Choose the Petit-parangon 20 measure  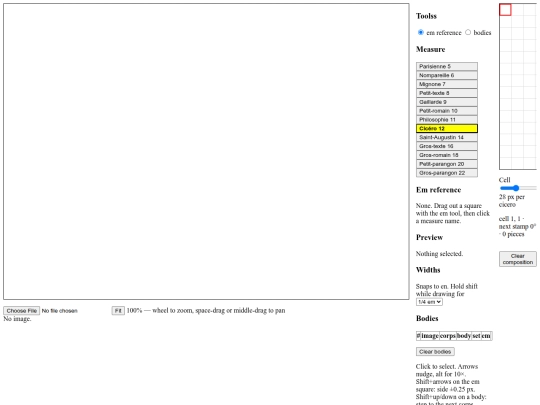pyautogui.click(x=447, y=164)
